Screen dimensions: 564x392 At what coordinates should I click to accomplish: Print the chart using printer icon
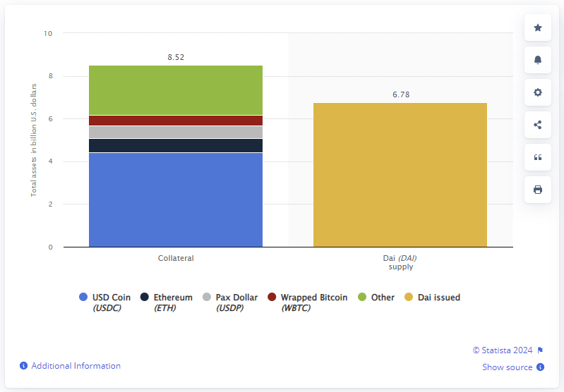click(x=538, y=190)
